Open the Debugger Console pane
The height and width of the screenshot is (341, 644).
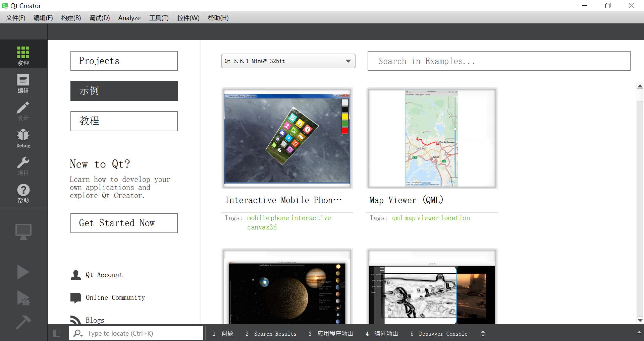coord(439,334)
